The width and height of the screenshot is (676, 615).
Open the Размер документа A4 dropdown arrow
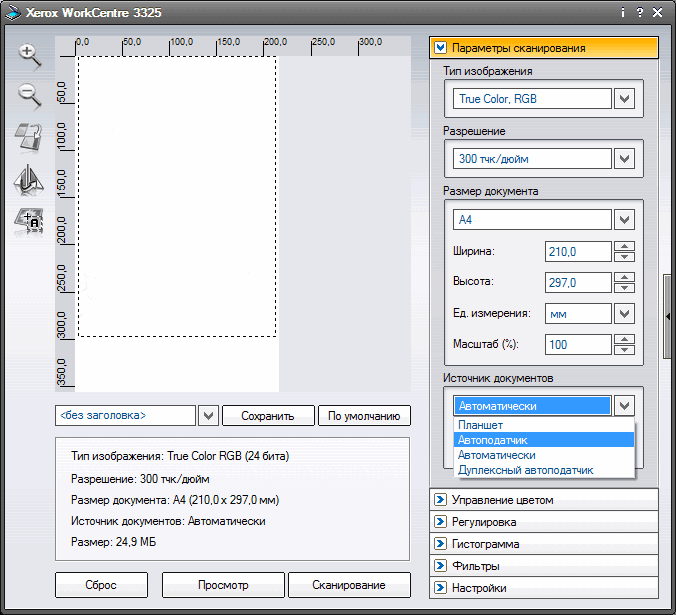tap(624, 220)
